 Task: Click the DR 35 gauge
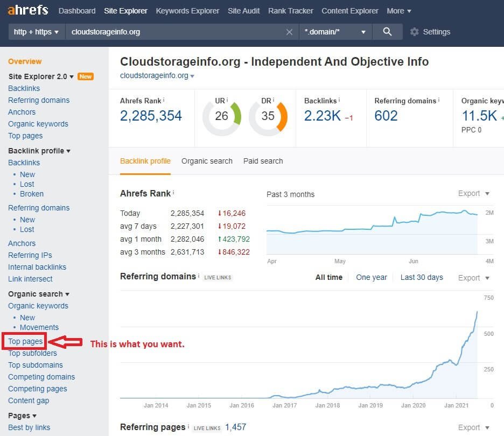(268, 116)
